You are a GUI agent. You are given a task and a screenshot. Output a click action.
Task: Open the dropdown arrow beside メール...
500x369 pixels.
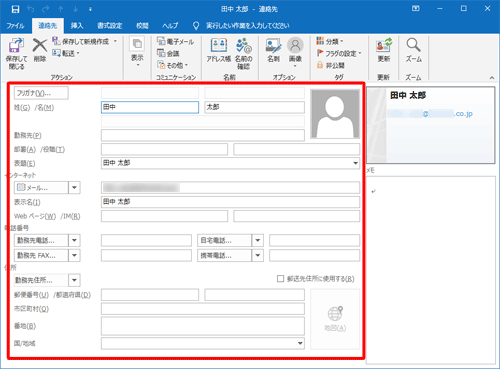pos(74,188)
